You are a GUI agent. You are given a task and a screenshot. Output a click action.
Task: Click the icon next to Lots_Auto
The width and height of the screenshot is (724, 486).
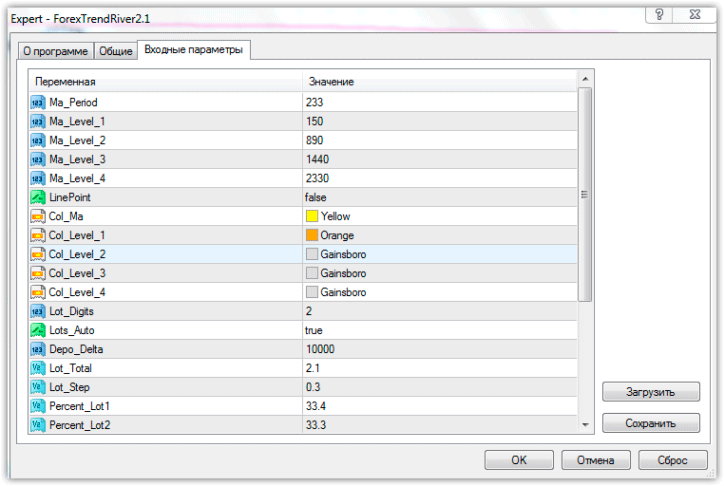coord(38,330)
